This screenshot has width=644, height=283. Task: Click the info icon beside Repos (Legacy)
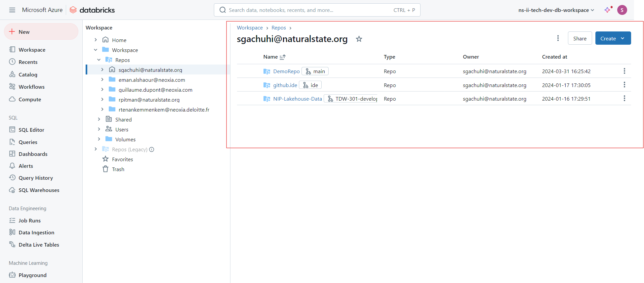(x=152, y=149)
